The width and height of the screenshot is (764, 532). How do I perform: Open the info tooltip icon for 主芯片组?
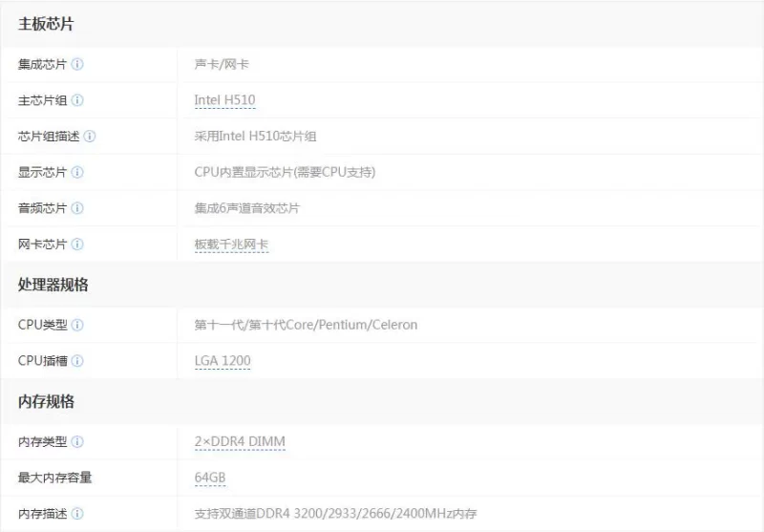point(77,100)
